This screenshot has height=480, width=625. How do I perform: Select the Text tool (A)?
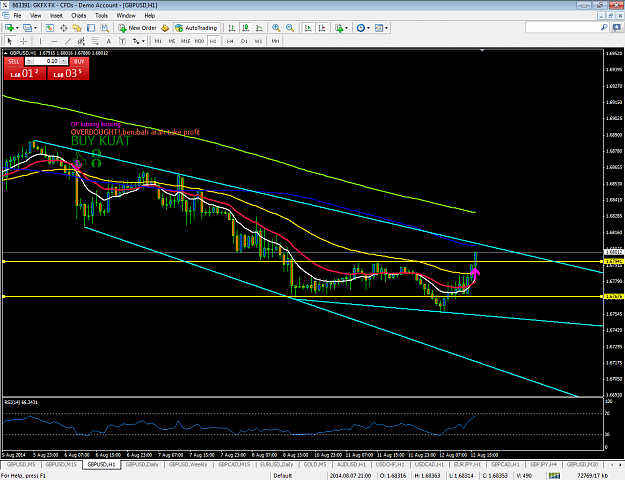(x=108, y=41)
